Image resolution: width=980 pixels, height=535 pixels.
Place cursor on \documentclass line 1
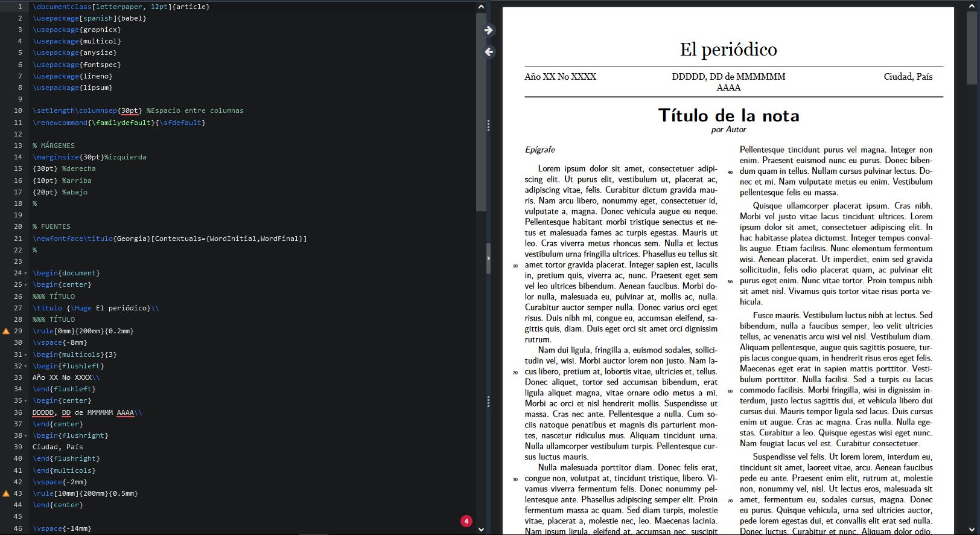tap(121, 7)
